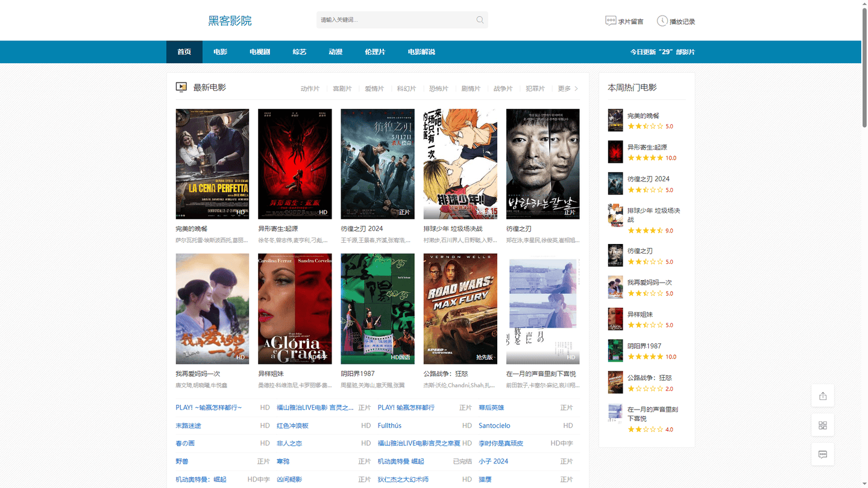Open the 电影解说 nav tab

[x=421, y=52]
